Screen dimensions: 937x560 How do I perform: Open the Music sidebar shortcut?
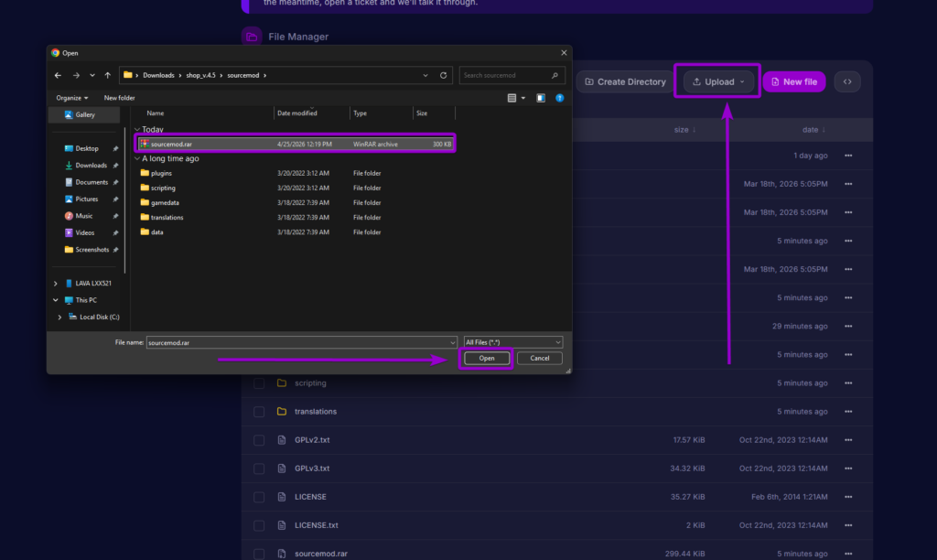click(85, 216)
